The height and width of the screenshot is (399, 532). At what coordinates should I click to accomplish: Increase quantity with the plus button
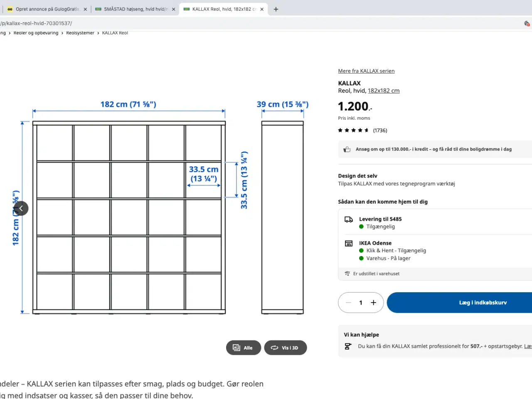[x=373, y=303]
